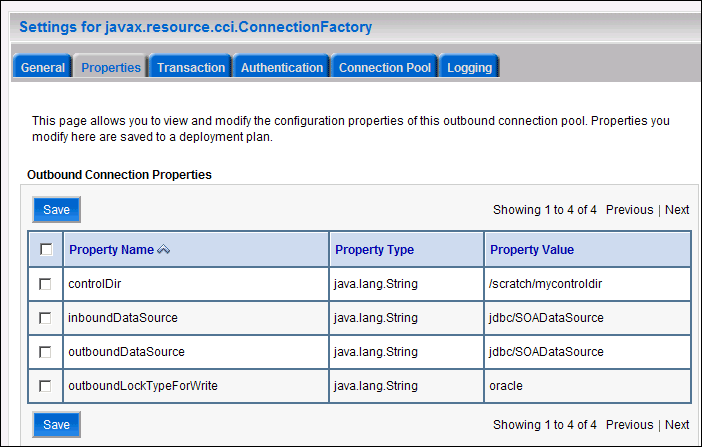Click Showing 1 to 4 of 4 above table
This screenshot has width=702, height=447.
tap(544, 210)
